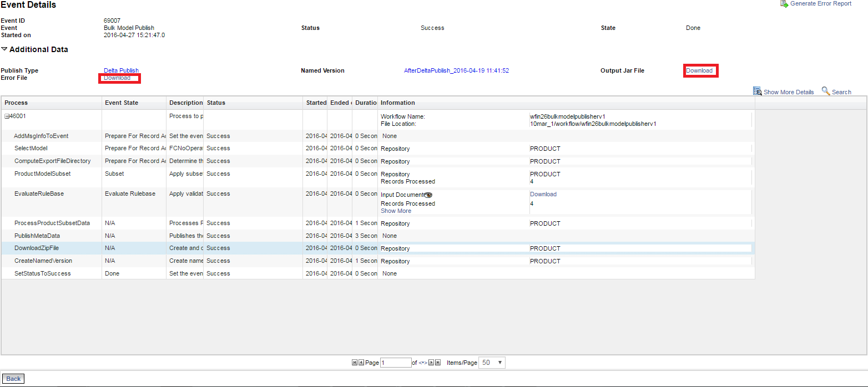The height and width of the screenshot is (387, 868).
Task: Click Show More under EvaluateRuleBase
Action: coord(396,211)
